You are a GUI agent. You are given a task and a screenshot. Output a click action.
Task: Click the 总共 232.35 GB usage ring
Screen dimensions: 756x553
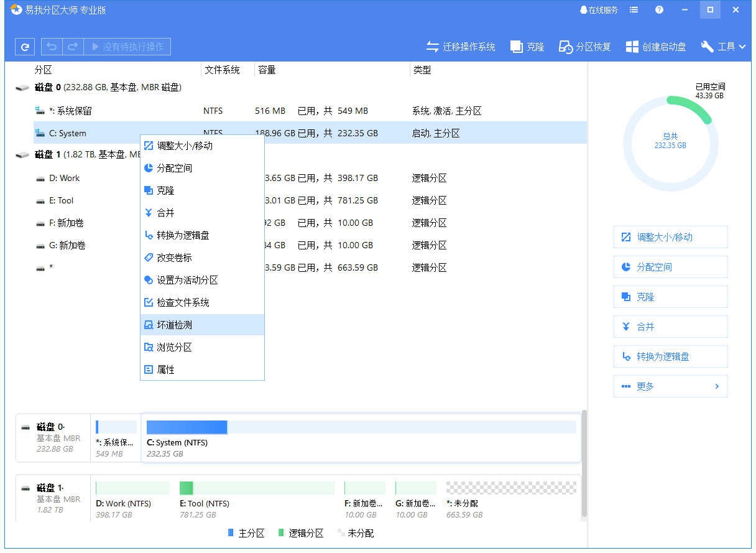(670, 144)
